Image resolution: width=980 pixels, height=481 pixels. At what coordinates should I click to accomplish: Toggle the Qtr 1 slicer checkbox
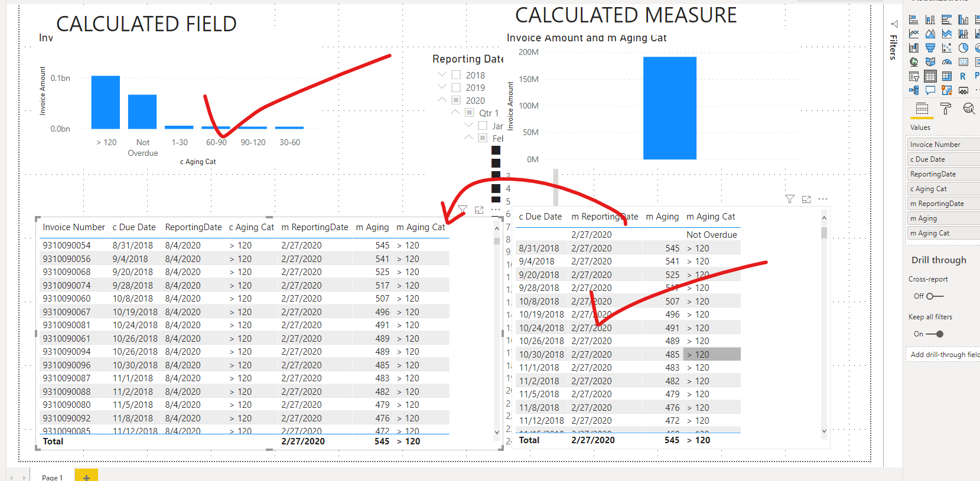[470, 113]
